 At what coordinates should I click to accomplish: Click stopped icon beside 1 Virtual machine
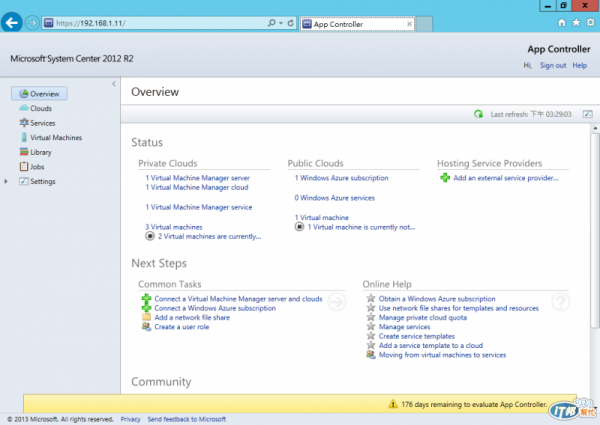tap(299, 227)
